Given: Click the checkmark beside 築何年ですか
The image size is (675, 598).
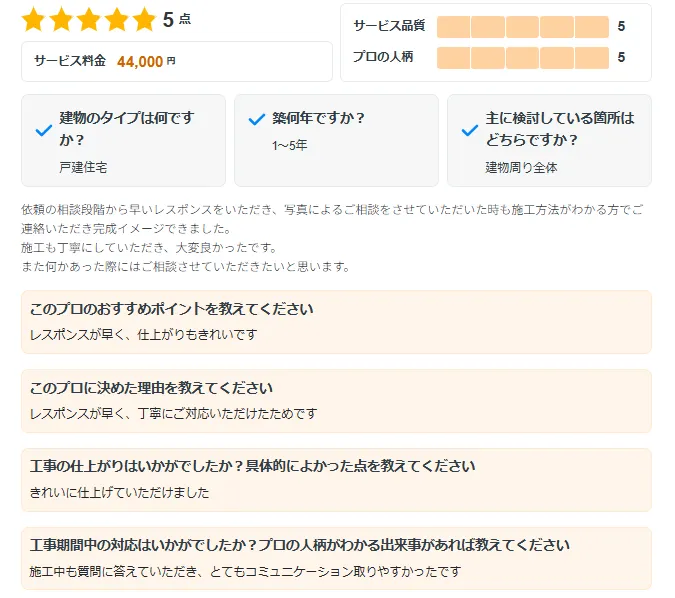Looking at the screenshot, I should 256,119.
